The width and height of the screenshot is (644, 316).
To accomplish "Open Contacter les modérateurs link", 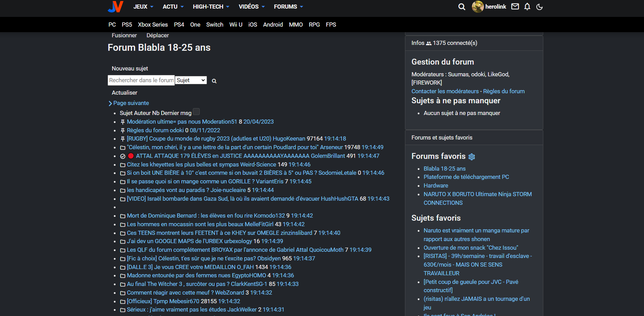I will click(x=445, y=91).
